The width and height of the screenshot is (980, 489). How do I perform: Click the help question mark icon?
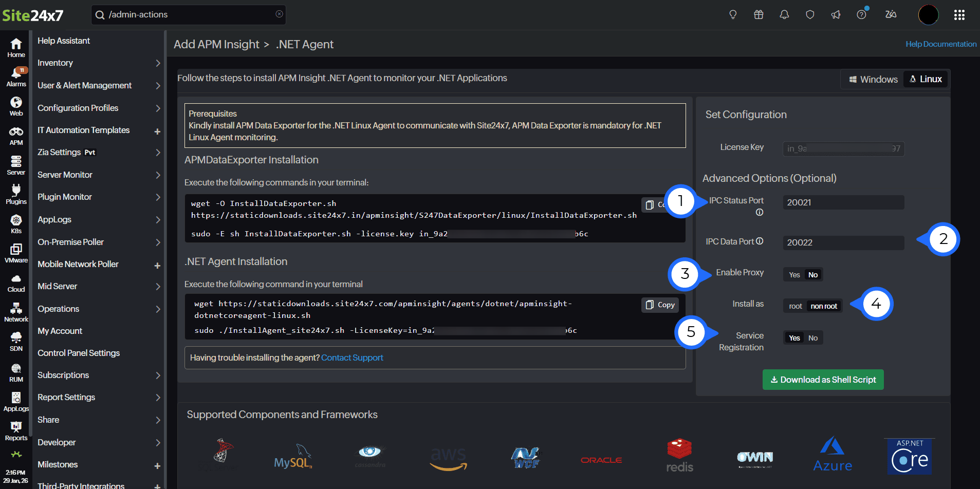[x=861, y=15]
